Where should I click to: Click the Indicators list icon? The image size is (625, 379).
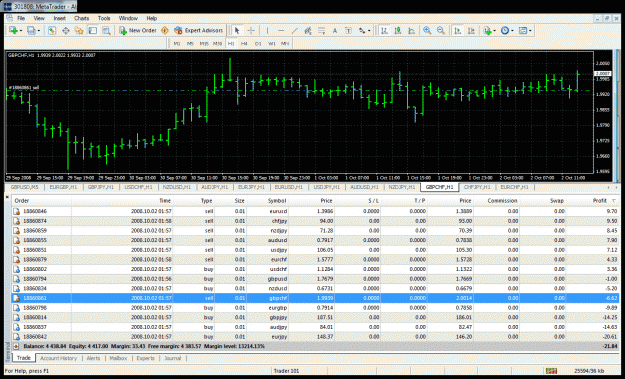coord(487,30)
